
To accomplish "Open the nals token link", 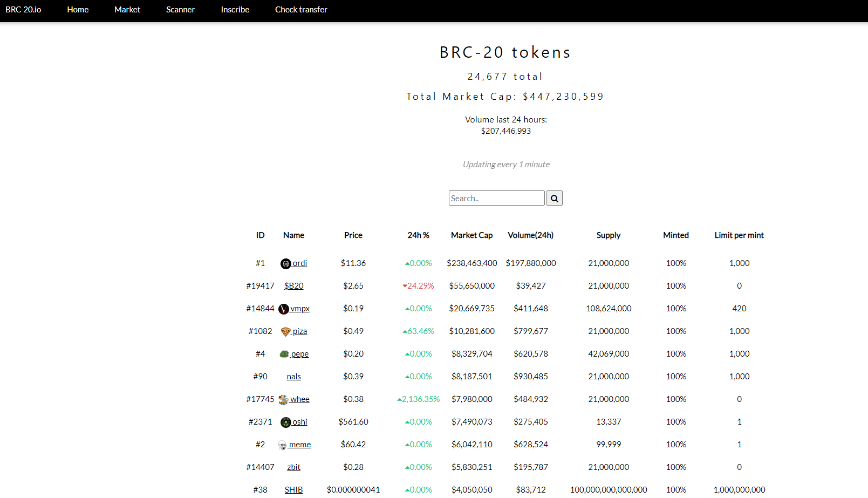I will (x=294, y=377).
